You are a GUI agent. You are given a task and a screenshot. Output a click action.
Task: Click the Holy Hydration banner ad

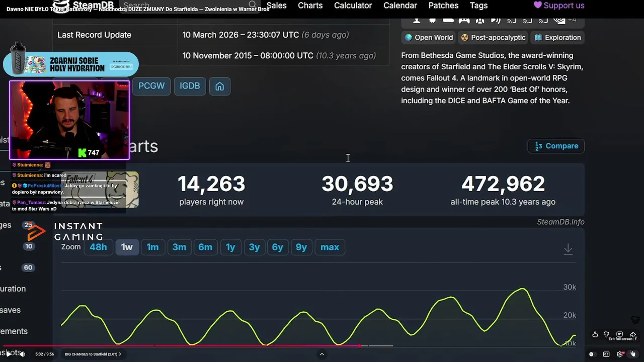70,64
